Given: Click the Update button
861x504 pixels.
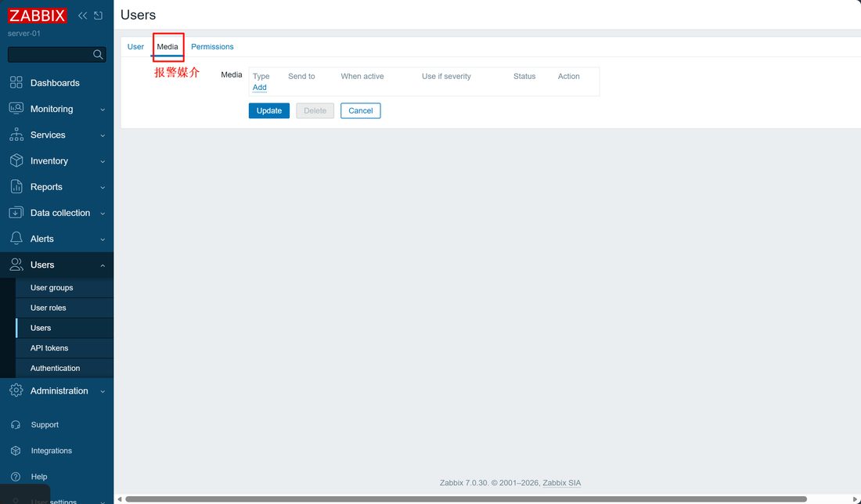Looking at the screenshot, I should pos(269,110).
